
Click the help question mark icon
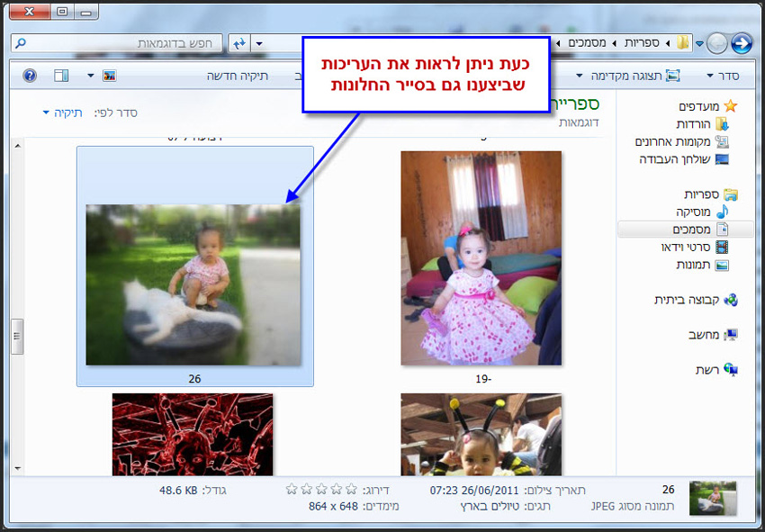click(30, 76)
